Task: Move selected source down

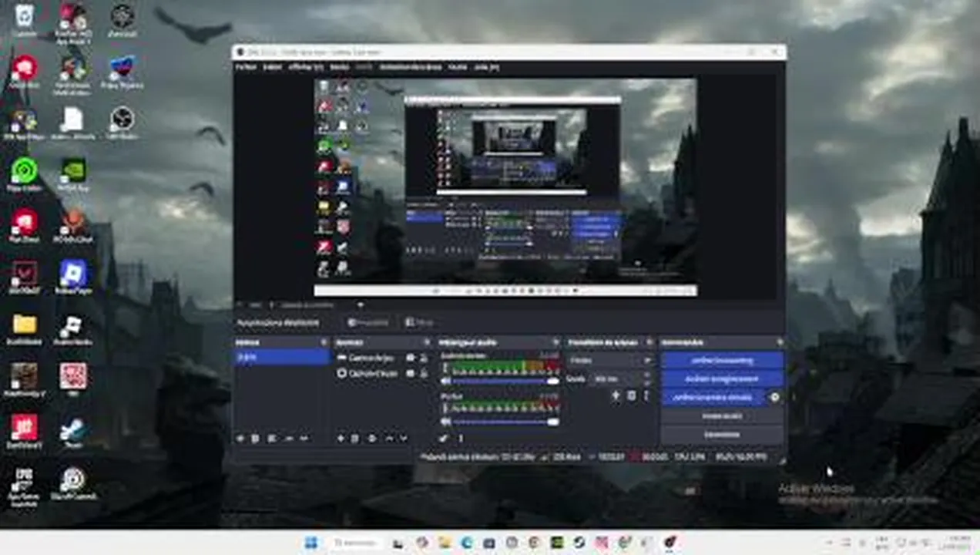Action: click(x=404, y=439)
